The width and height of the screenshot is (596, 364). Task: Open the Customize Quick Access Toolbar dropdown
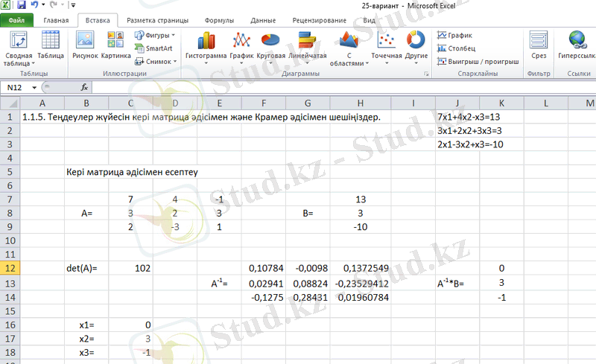tap(73, 5)
